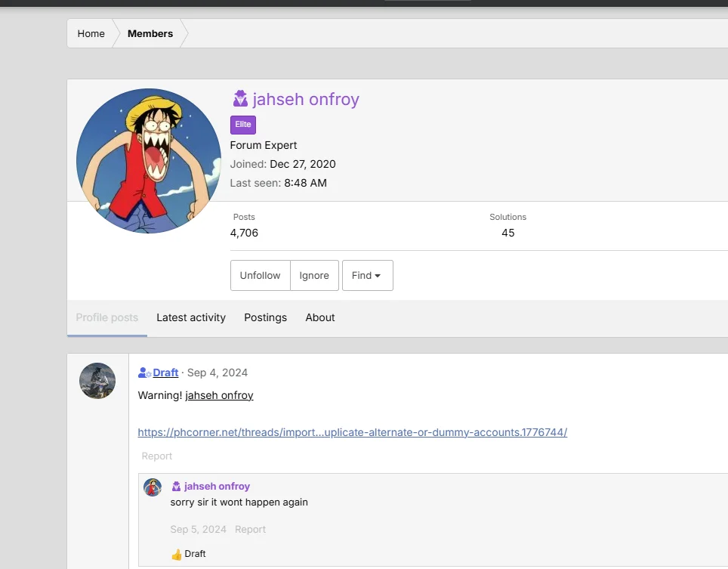728x569 pixels.
Task: Open the Members breadcrumb
Action: pos(150,33)
